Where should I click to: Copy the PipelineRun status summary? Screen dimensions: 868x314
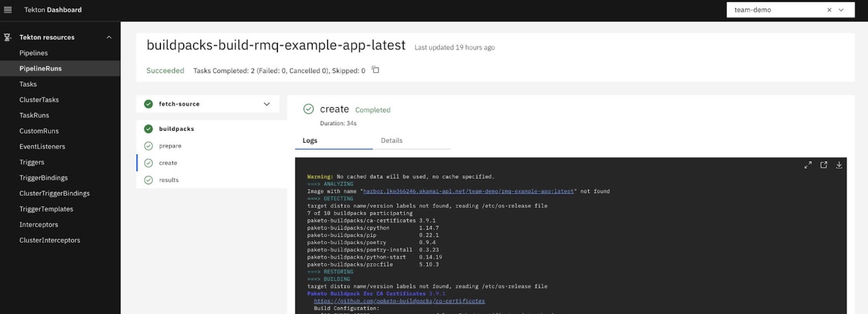point(375,70)
